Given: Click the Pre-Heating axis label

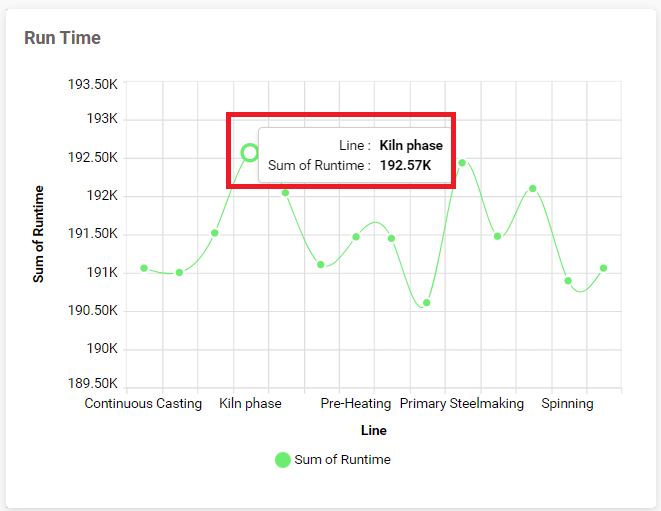Looking at the screenshot, I should click(356, 403).
